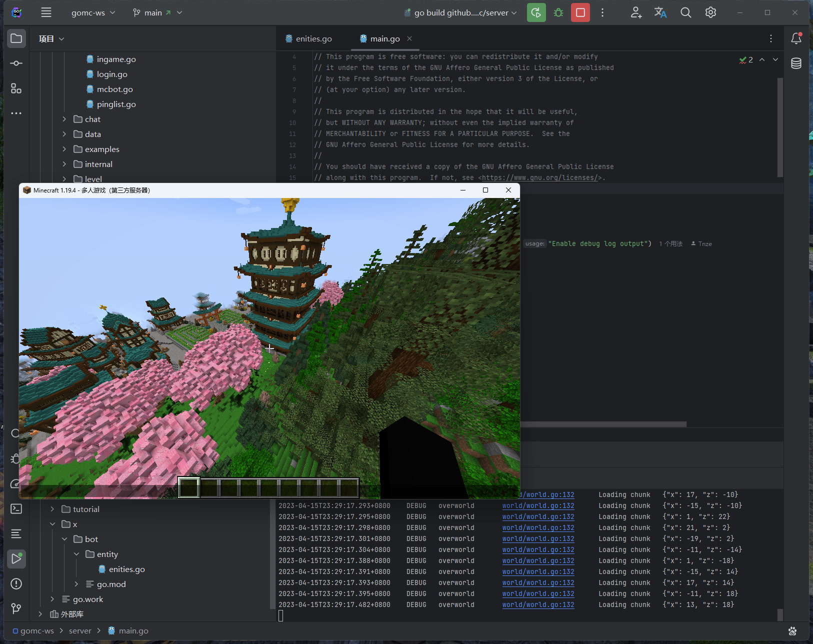Expand the internal folder
Screen dimensions: 813x644
[64, 164]
